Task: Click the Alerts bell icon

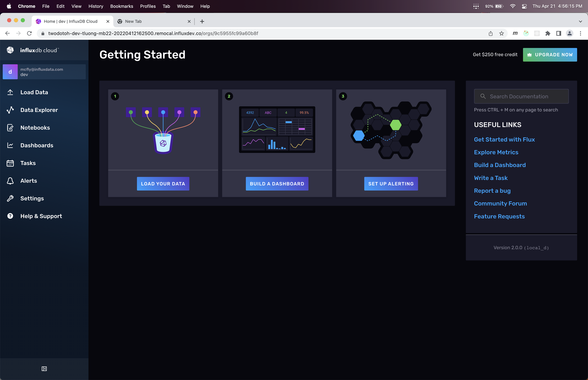Action: (x=10, y=181)
